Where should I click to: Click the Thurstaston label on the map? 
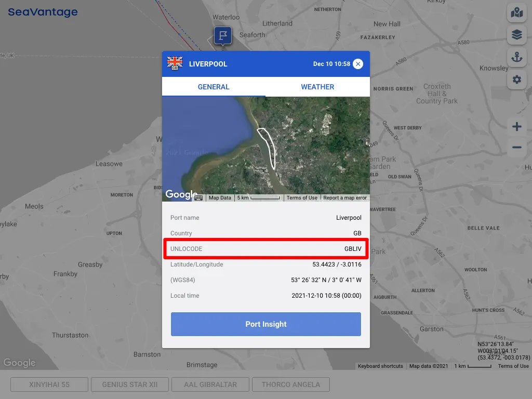(70, 335)
